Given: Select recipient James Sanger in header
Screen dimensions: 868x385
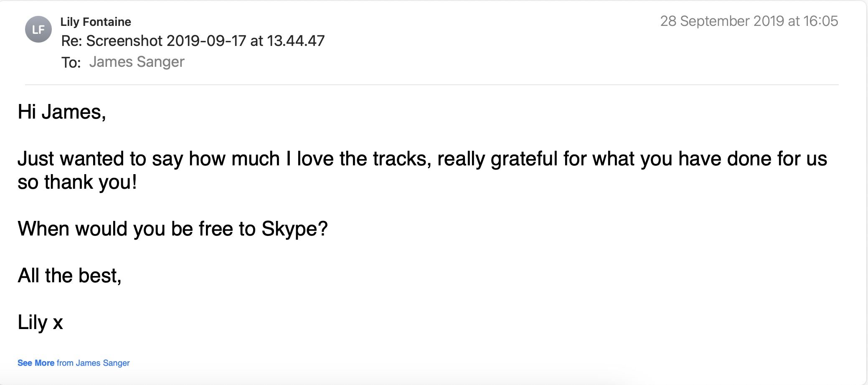Looking at the screenshot, I should pyautogui.click(x=137, y=62).
